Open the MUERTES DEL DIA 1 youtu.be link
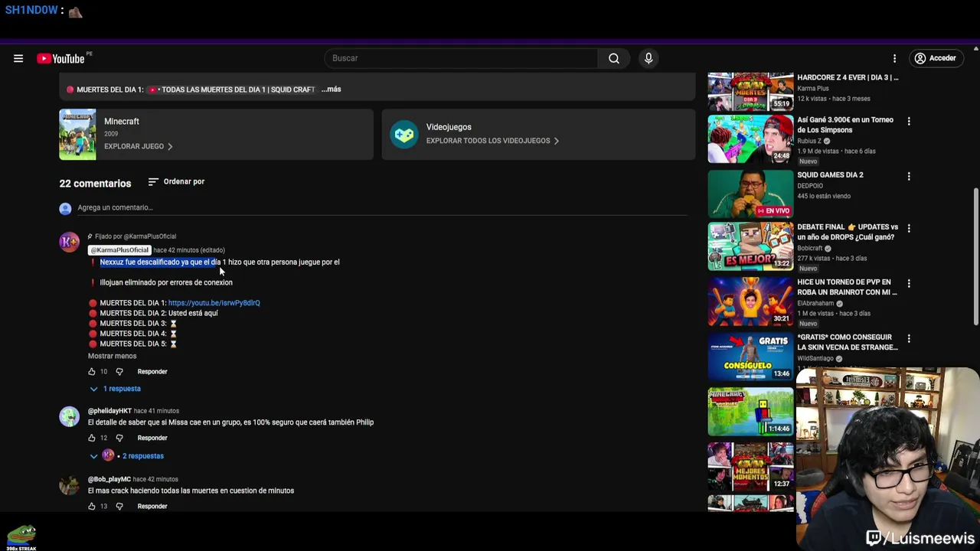 pos(214,303)
